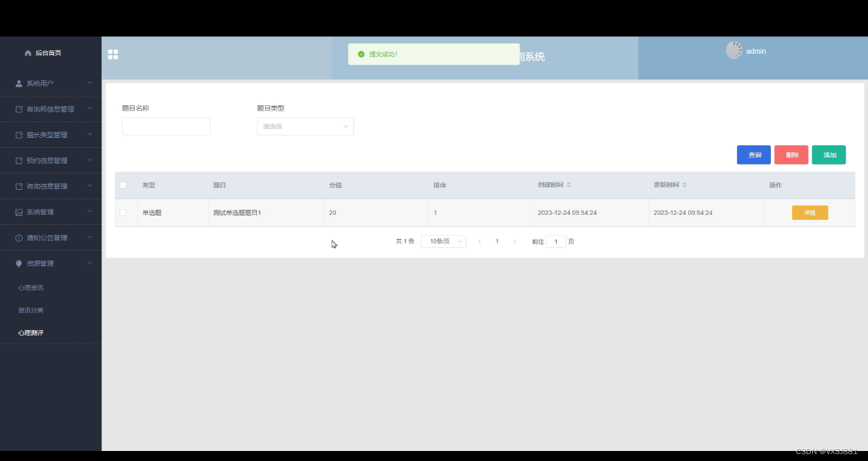Expand the 预约信息管理 menu chevron
This screenshot has width=868, height=461.
click(90, 160)
